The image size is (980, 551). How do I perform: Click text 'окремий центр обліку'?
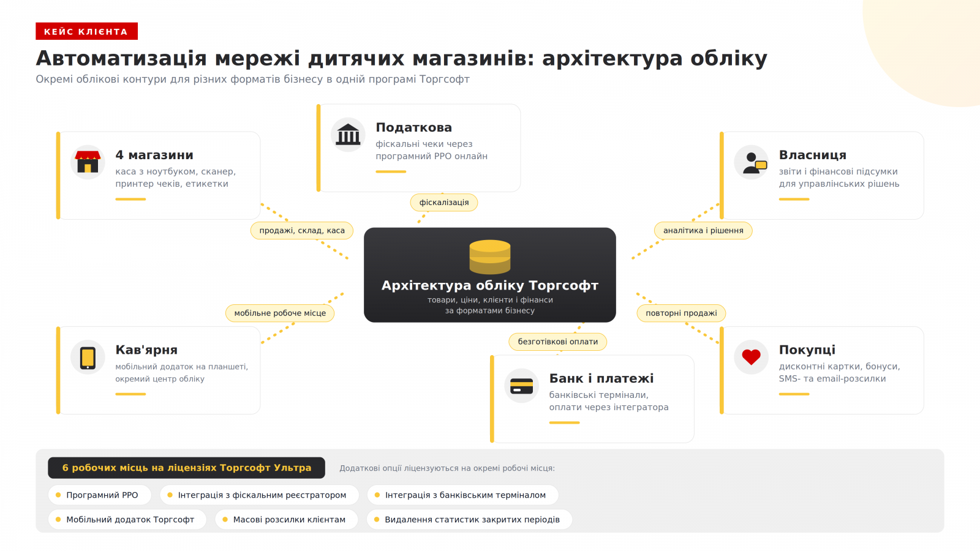160,379
